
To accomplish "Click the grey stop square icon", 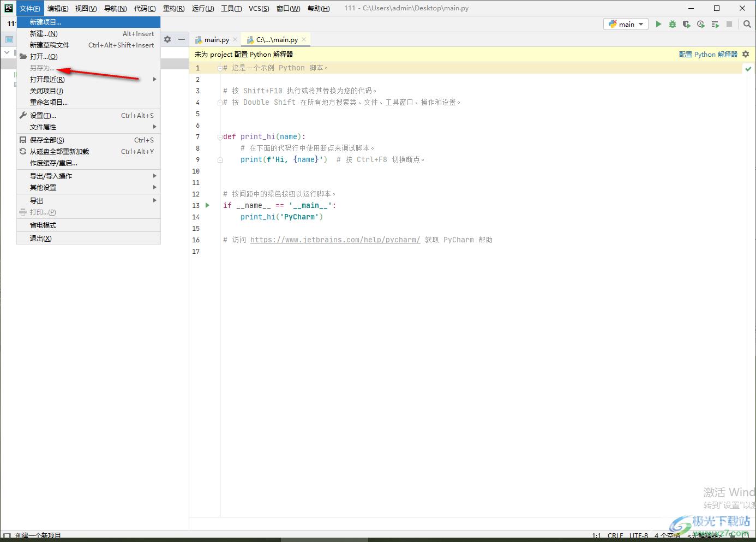I will pyautogui.click(x=729, y=24).
